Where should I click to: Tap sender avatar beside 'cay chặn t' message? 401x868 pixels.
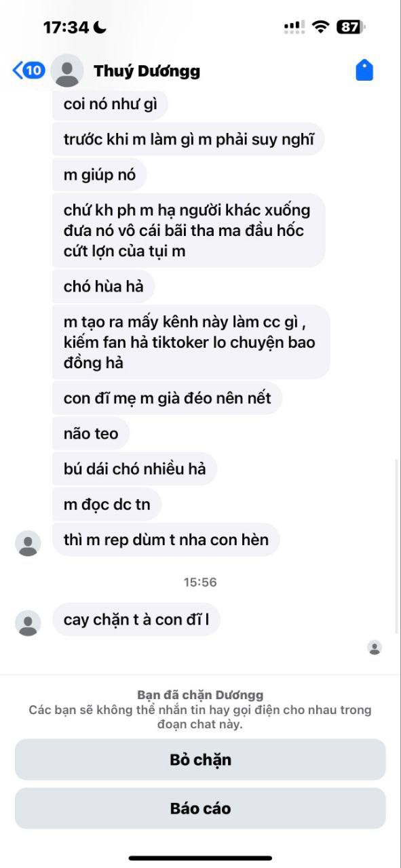point(28,623)
